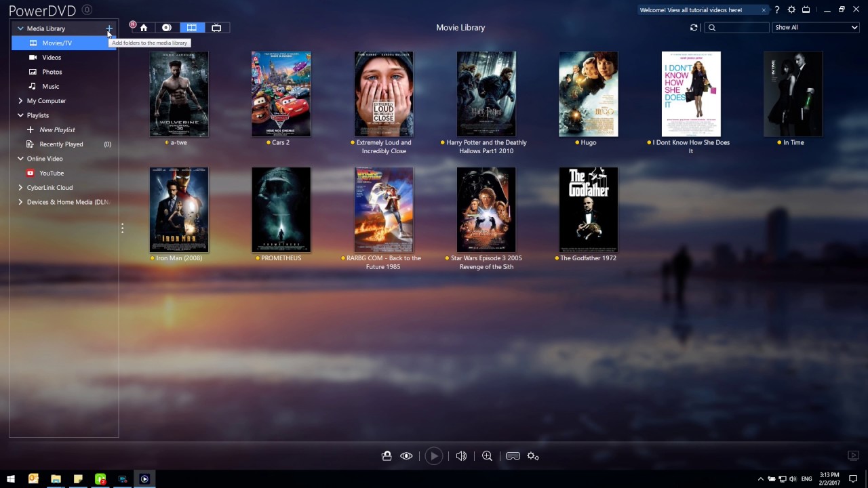Open Photos in the media library

[x=52, y=72]
